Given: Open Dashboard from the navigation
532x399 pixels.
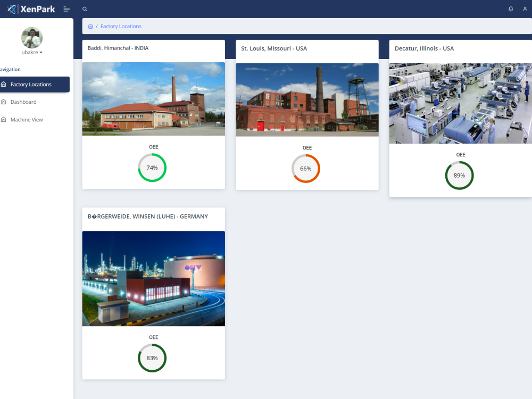Looking at the screenshot, I should [23, 102].
